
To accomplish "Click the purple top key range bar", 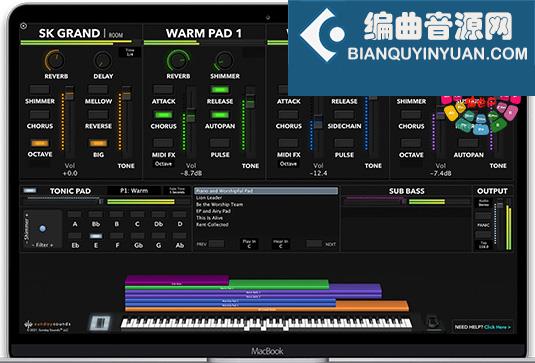I will coord(177,280).
